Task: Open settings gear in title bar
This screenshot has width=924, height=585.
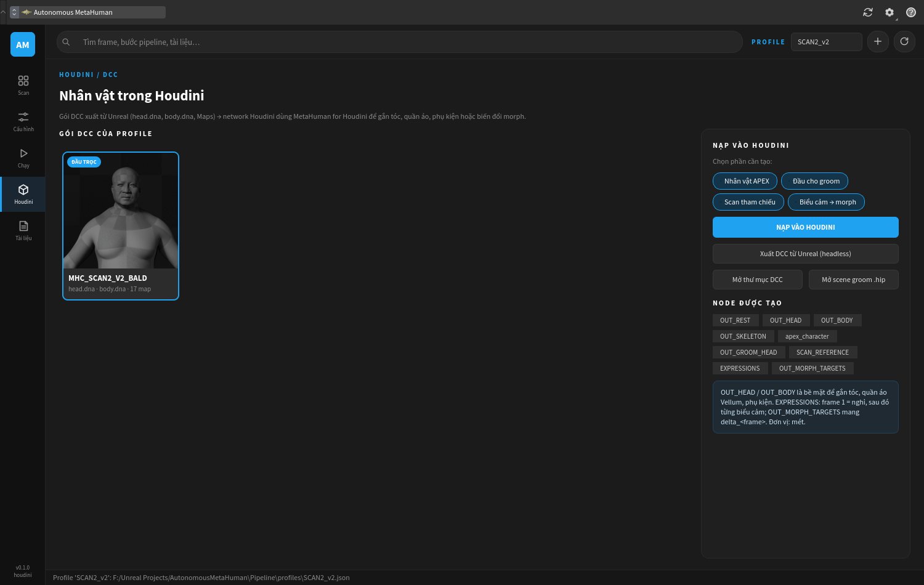Action: click(890, 12)
